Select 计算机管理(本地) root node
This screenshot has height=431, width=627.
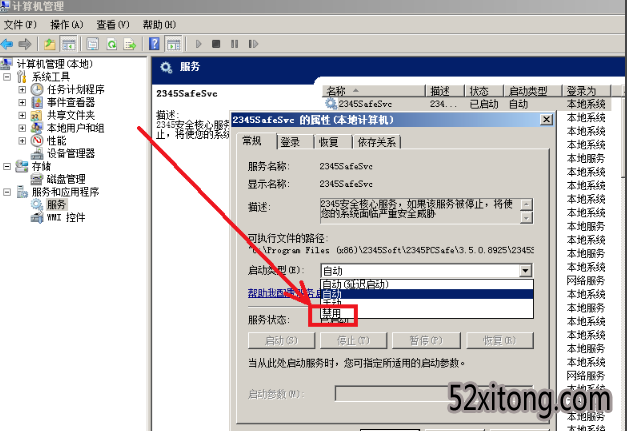pos(54,64)
